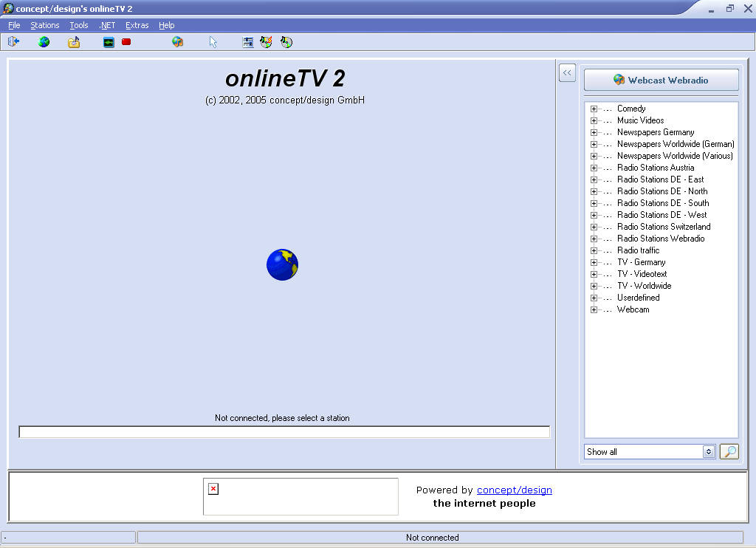Expand the Webcam category node
The image size is (756, 548).
pyautogui.click(x=594, y=310)
